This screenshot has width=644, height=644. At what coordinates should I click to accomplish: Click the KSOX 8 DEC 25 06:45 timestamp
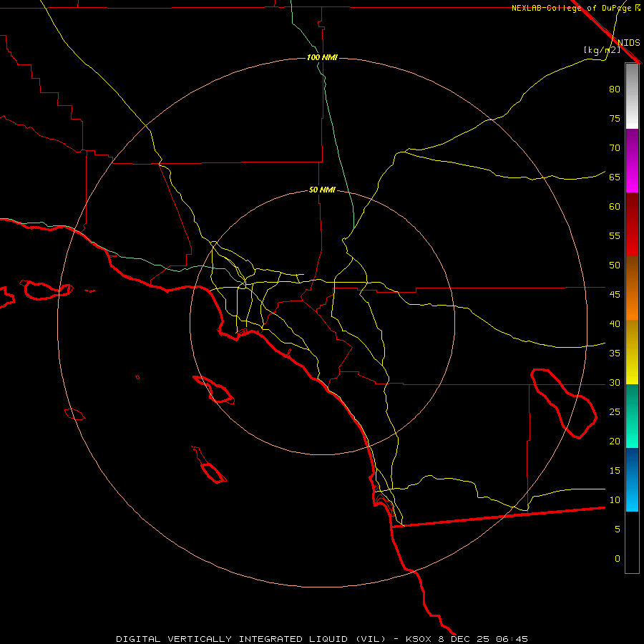[467, 639]
